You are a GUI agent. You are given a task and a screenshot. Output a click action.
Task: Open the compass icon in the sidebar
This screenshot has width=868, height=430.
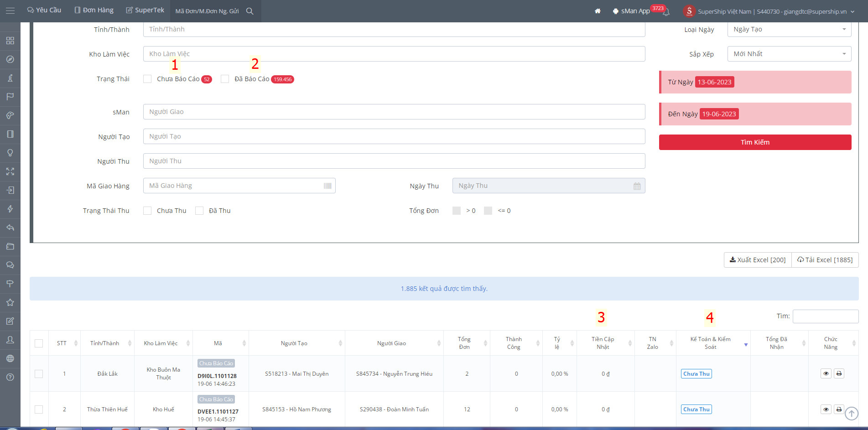pyautogui.click(x=10, y=59)
